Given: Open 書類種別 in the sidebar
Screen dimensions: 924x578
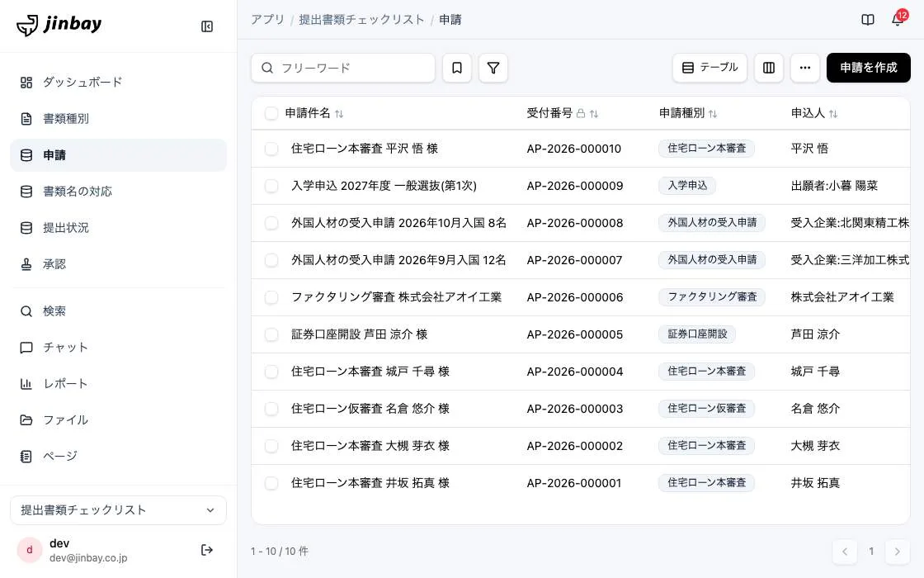Looking at the screenshot, I should pos(119,119).
